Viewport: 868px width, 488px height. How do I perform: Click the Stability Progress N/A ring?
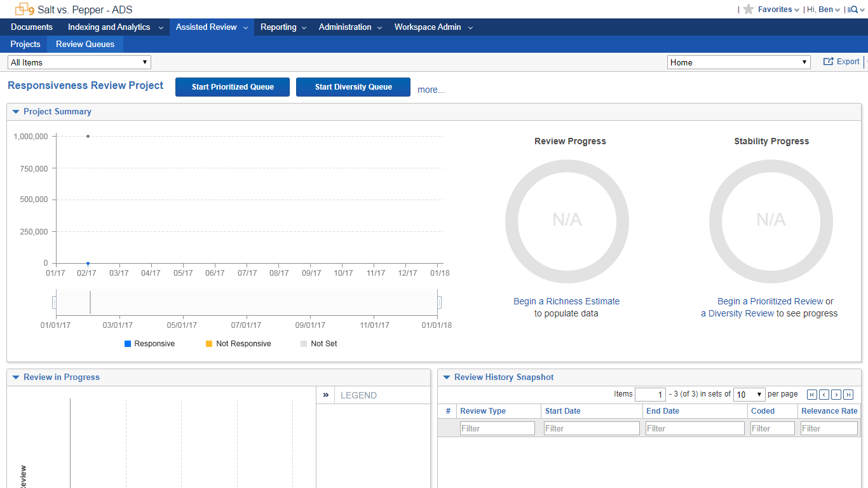tap(771, 221)
